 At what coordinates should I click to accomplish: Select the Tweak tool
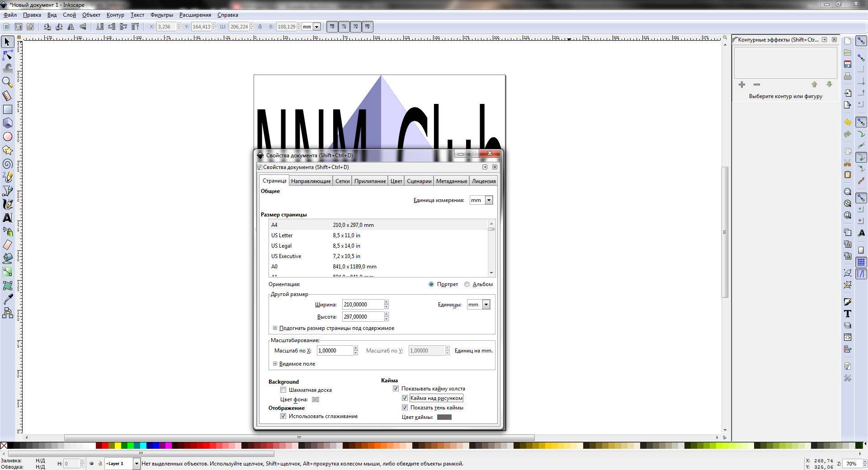7,69
